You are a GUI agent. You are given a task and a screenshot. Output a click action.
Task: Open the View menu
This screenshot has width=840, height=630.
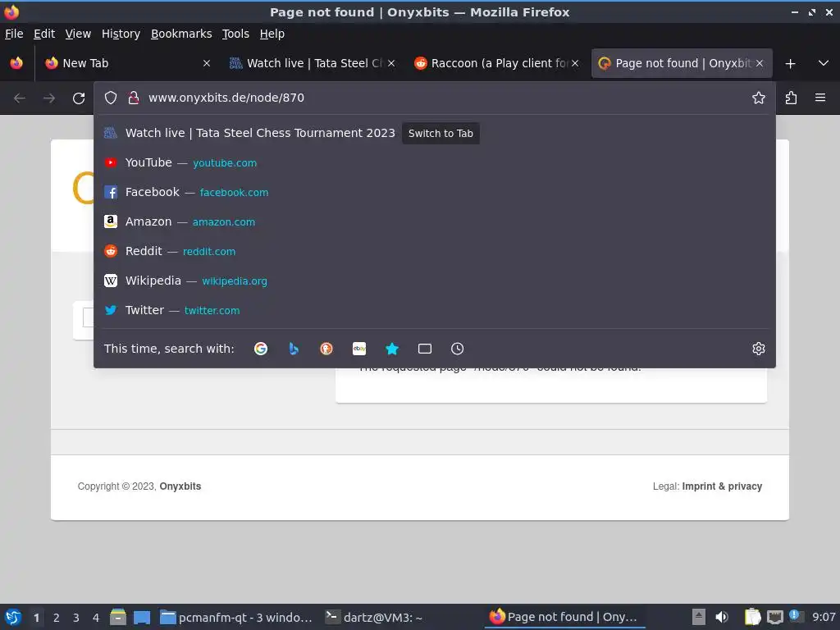coord(78,34)
